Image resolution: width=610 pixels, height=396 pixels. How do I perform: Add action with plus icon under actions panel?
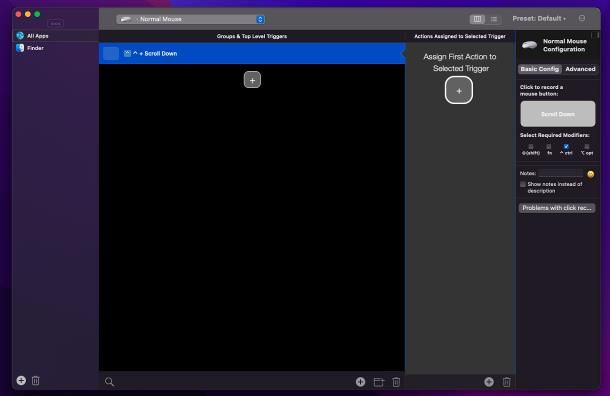[489, 382]
